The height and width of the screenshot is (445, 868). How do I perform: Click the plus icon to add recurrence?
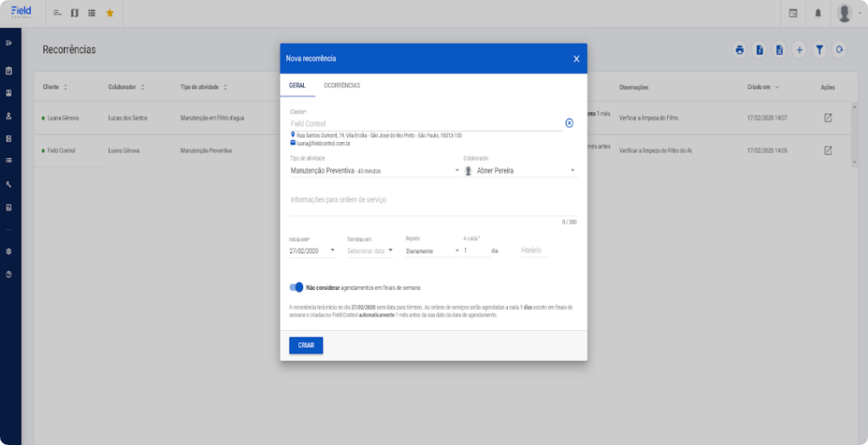(799, 50)
